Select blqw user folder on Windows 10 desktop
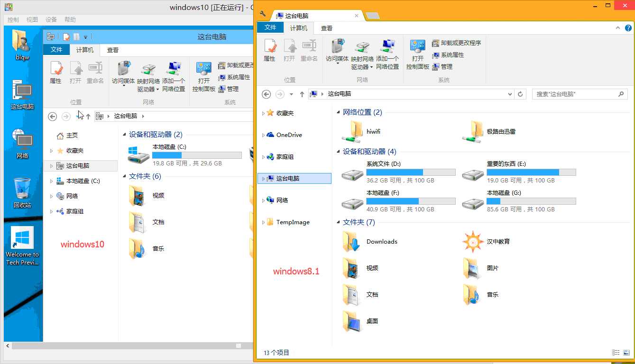 point(22,45)
